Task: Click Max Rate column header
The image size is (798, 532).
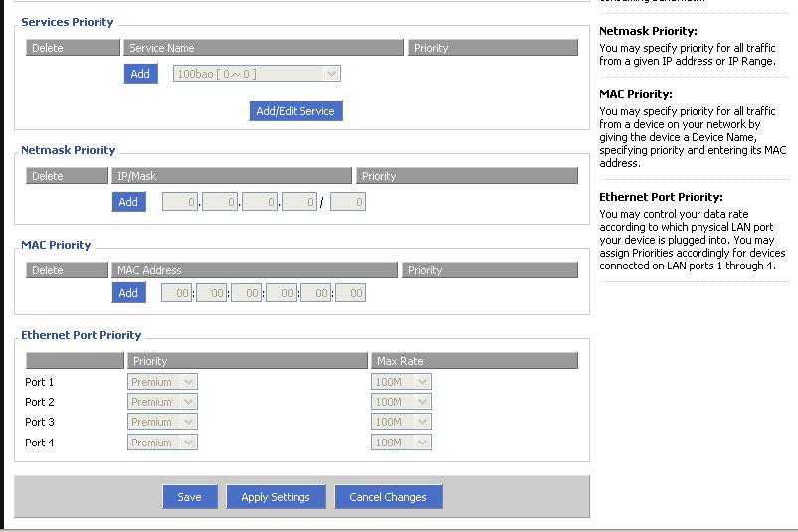Action: 475,361
